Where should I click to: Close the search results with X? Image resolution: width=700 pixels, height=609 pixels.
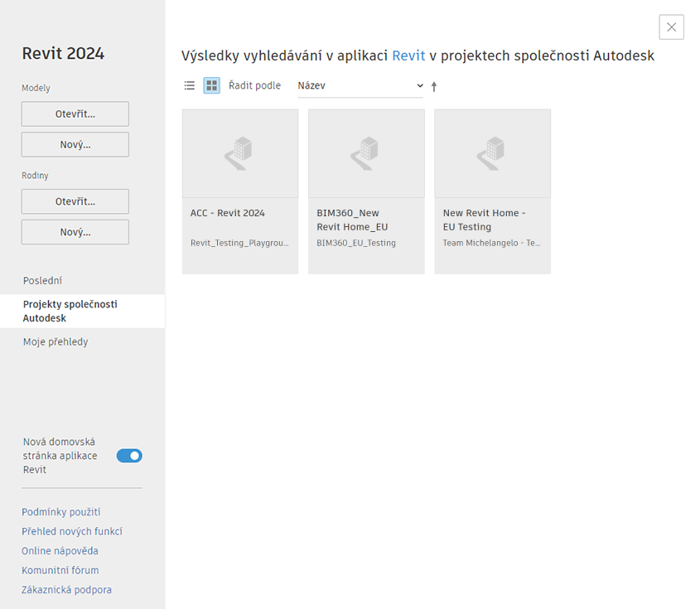coord(672,27)
